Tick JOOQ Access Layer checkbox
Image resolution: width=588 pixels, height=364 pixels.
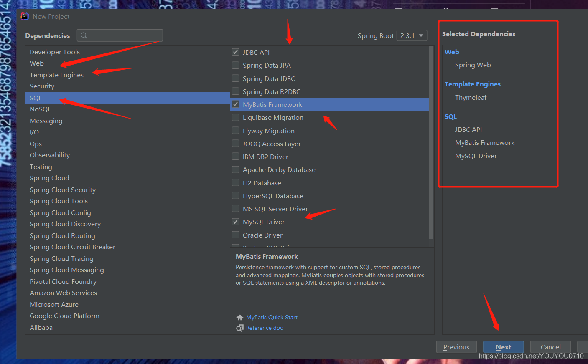[236, 144]
